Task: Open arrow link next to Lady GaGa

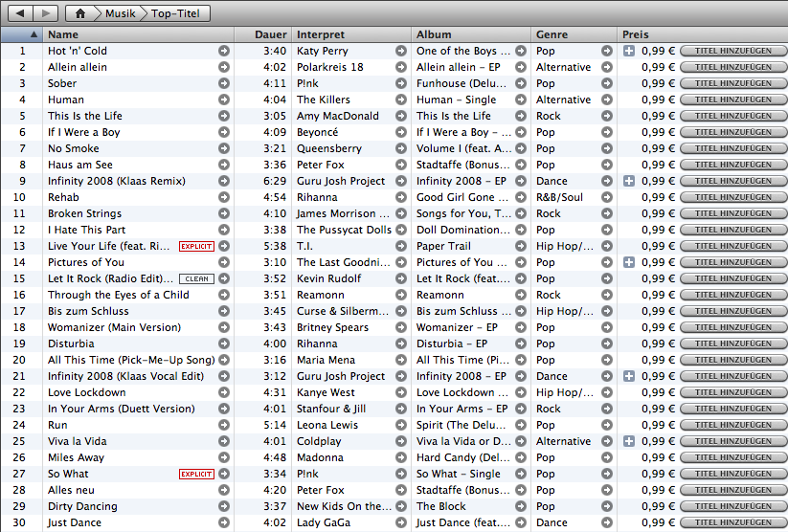Action: (x=401, y=522)
